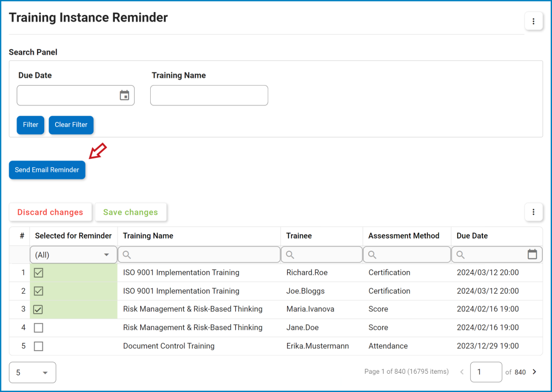Open the three-dot menu at the page top right

tap(533, 21)
